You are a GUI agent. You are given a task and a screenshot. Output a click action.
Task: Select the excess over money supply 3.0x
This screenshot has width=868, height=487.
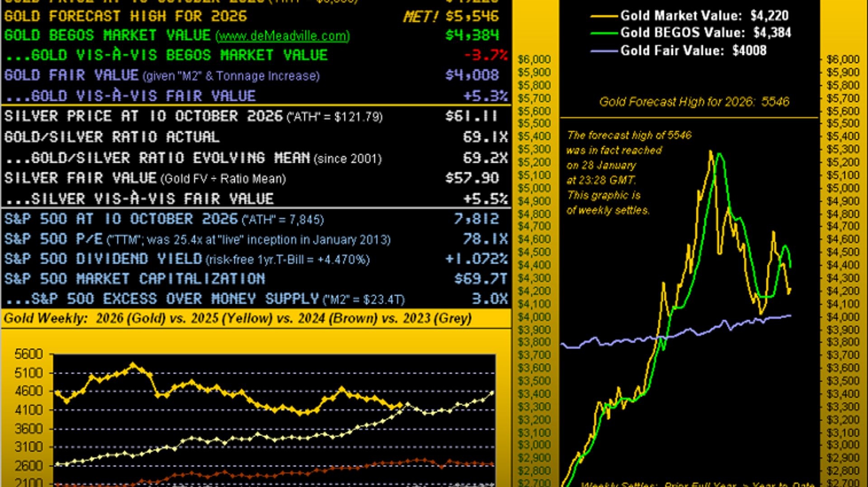pos(490,299)
